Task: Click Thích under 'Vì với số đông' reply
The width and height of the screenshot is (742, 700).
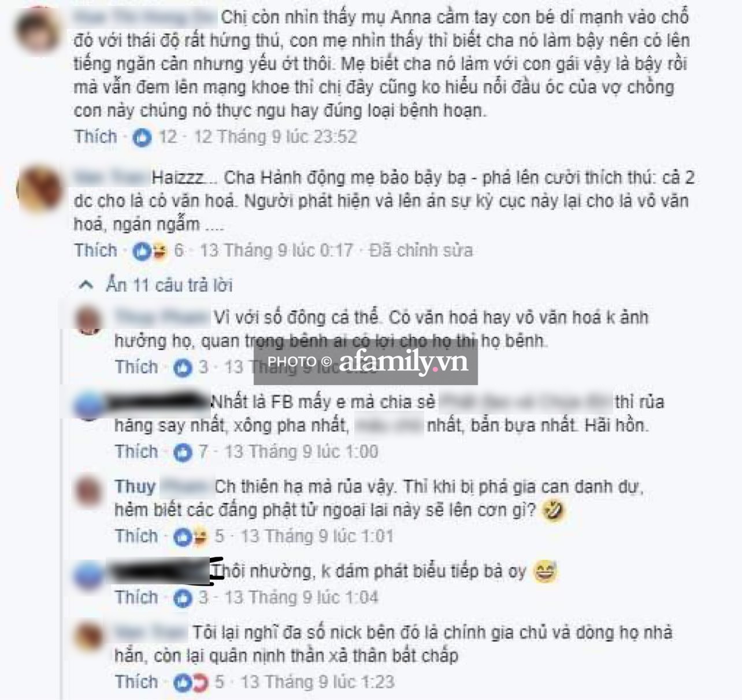Action: click(136, 367)
